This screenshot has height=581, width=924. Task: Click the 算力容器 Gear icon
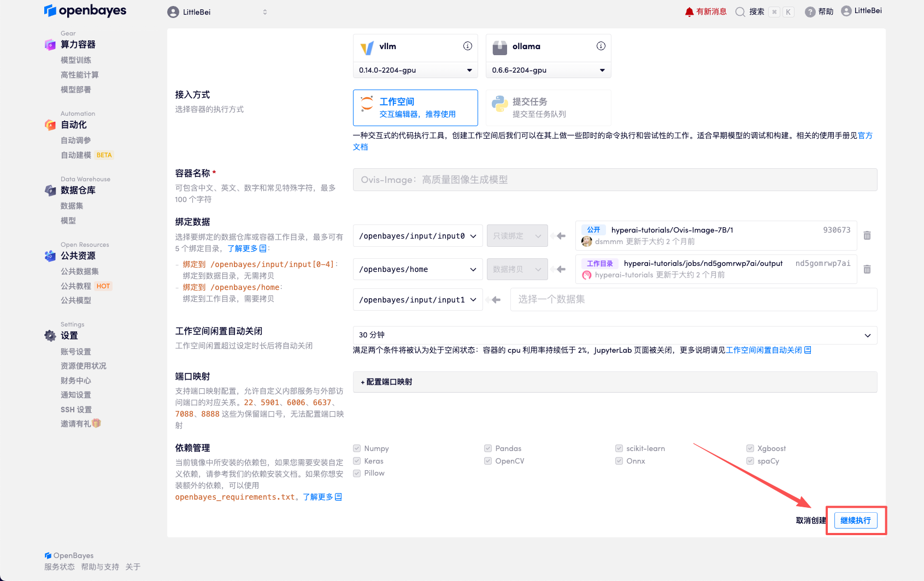[x=50, y=45]
